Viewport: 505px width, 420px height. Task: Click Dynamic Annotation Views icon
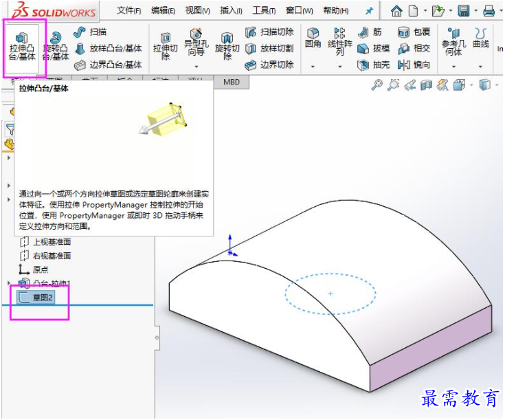pos(442,85)
